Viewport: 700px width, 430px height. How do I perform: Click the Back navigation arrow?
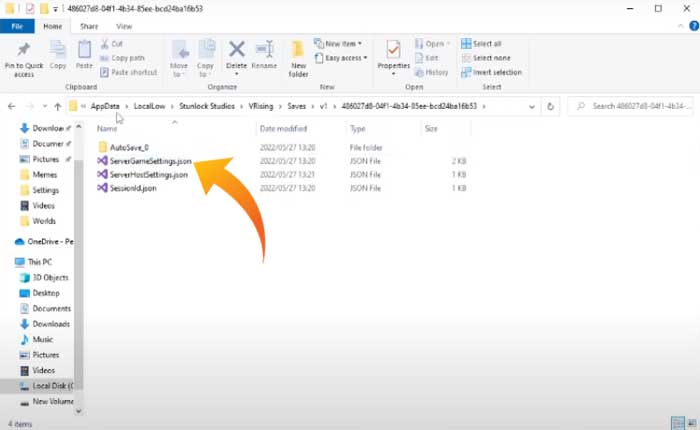(11, 106)
